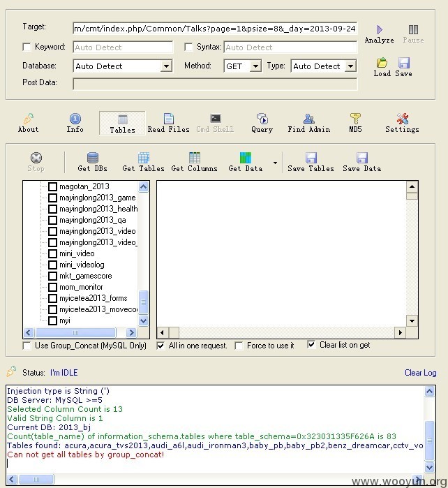Viewport: 448px width, 488px height.
Task: Go to the Query section
Action: pos(262,124)
